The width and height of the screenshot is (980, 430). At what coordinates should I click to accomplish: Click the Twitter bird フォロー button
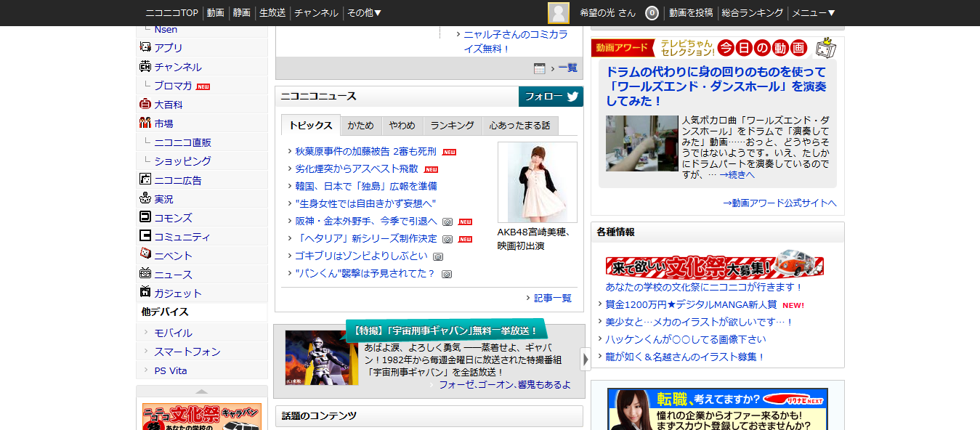[x=551, y=97]
